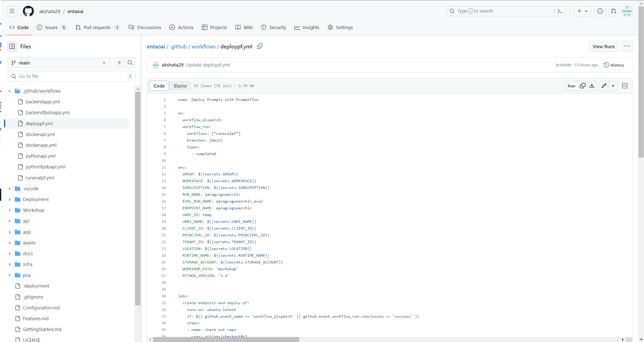Open backendfpdoapp.yml in file tree
This screenshot has width=644, height=342.
pyautogui.click(x=48, y=113)
